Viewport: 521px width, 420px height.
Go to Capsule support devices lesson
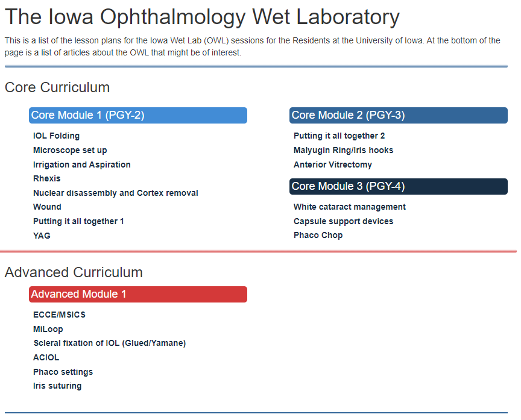pos(343,222)
